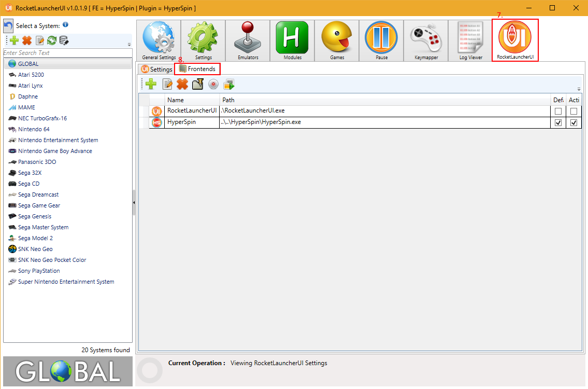Collapse the left systems panel splitter arrow
The image size is (588, 389).
point(134,203)
